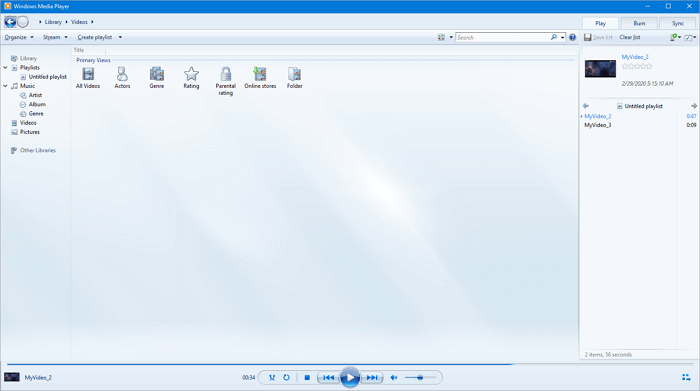This screenshot has width=700, height=391.
Task: Switch to the Sync tab
Action: [678, 23]
